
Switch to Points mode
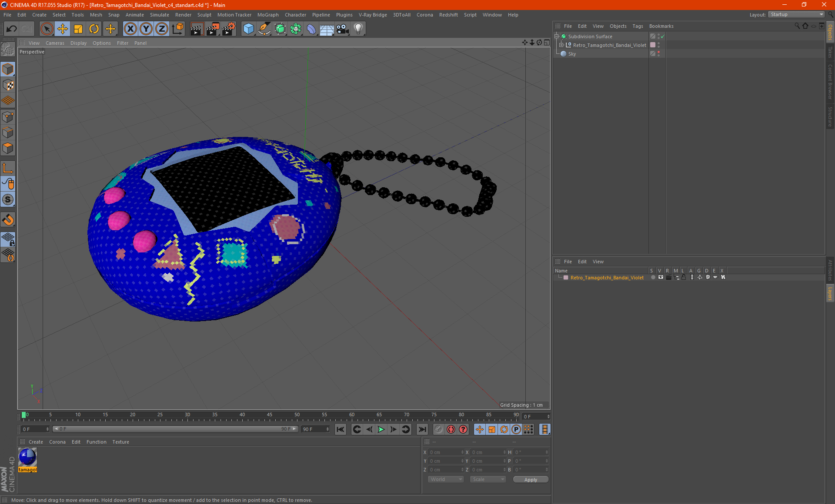tap(8, 117)
